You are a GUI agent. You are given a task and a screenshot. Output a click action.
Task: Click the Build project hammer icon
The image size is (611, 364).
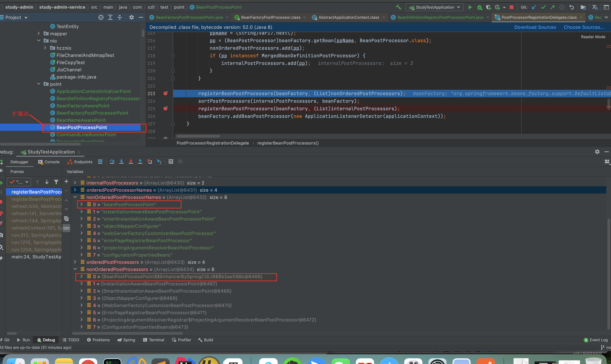coord(399,7)
